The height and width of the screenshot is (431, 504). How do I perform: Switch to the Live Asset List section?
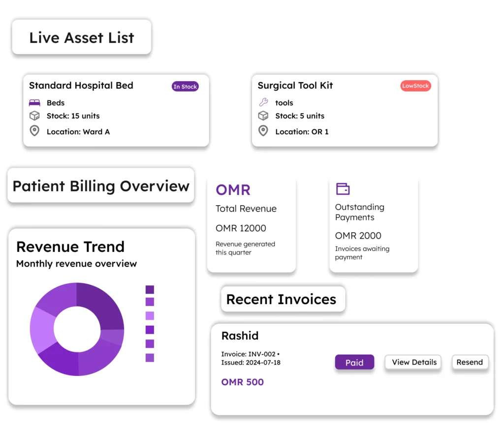[x=82, y=37]
